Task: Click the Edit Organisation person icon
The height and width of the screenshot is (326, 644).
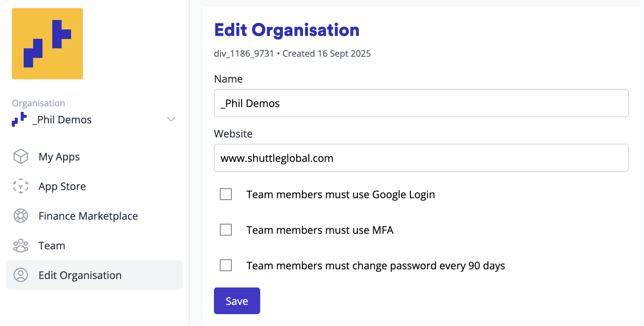Action: click(x=21, y=275)
